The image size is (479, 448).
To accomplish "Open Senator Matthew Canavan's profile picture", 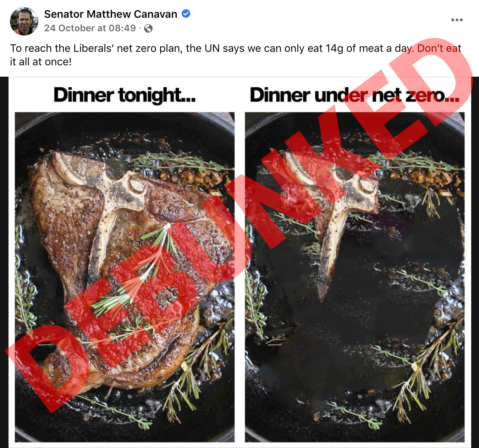I will (x=24, y=21).
